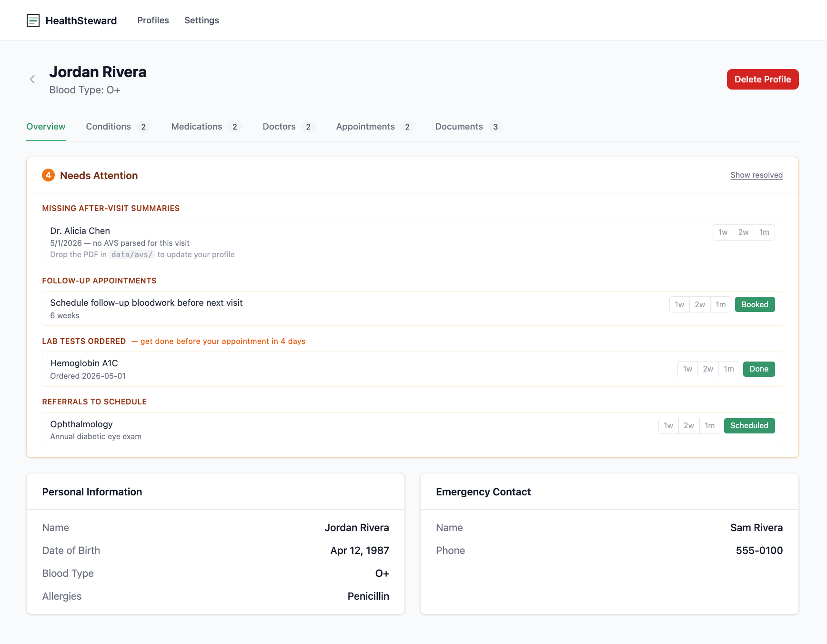Viewport: 827px width, 644px height.
Task: Click the Emergency Contact card heading
Action: pos(483,492)
